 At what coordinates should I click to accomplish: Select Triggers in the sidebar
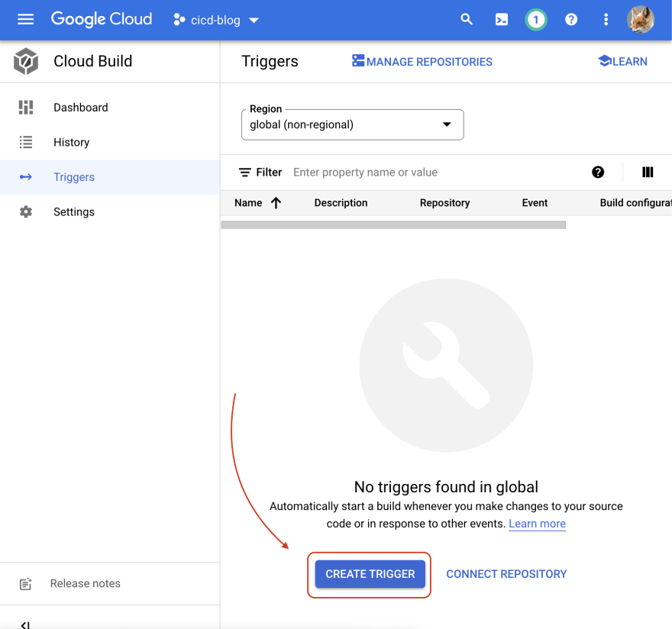click(x=110, y=177)
